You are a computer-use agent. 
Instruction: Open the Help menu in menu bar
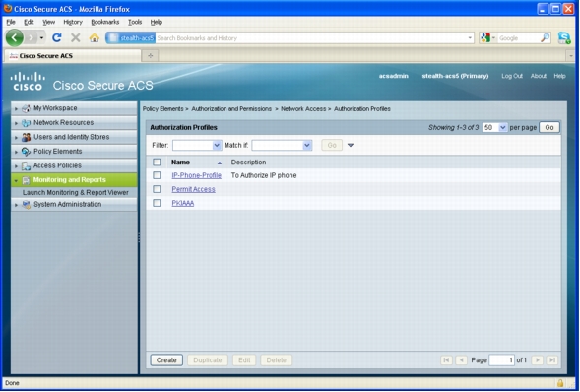click(157, 22)
